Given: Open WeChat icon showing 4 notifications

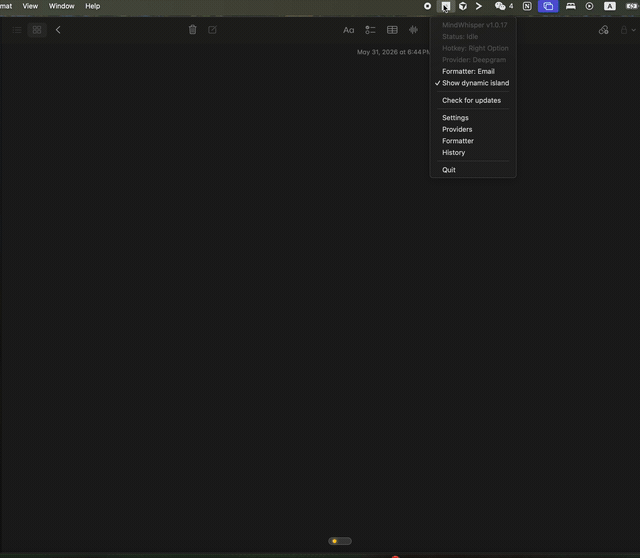Looking at the screenshot, I should (x=504, y=6).
